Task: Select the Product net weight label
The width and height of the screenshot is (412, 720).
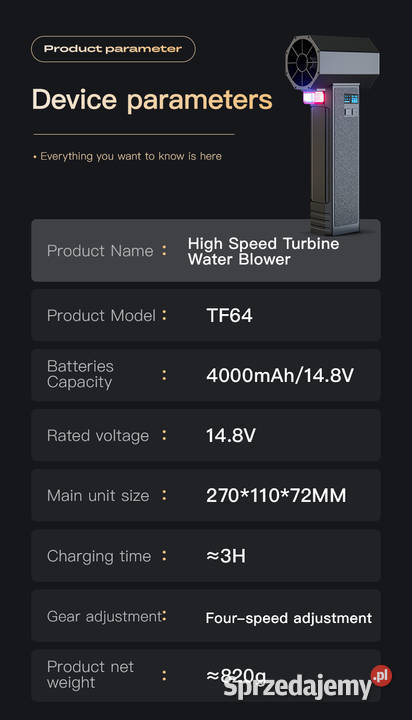Action: (x=90, y=675)
